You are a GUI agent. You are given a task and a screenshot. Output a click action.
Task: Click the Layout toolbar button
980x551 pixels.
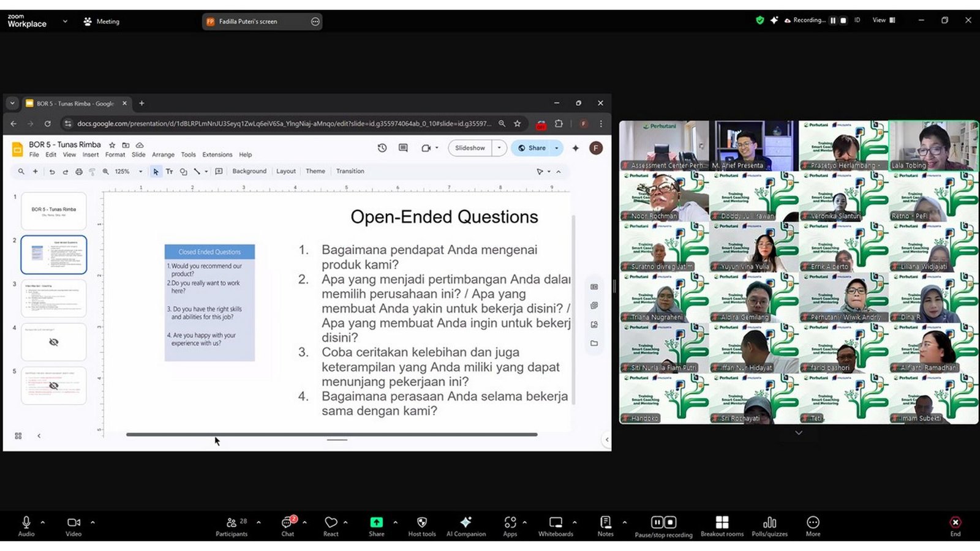pyautogui.click(x=286, y=171)
